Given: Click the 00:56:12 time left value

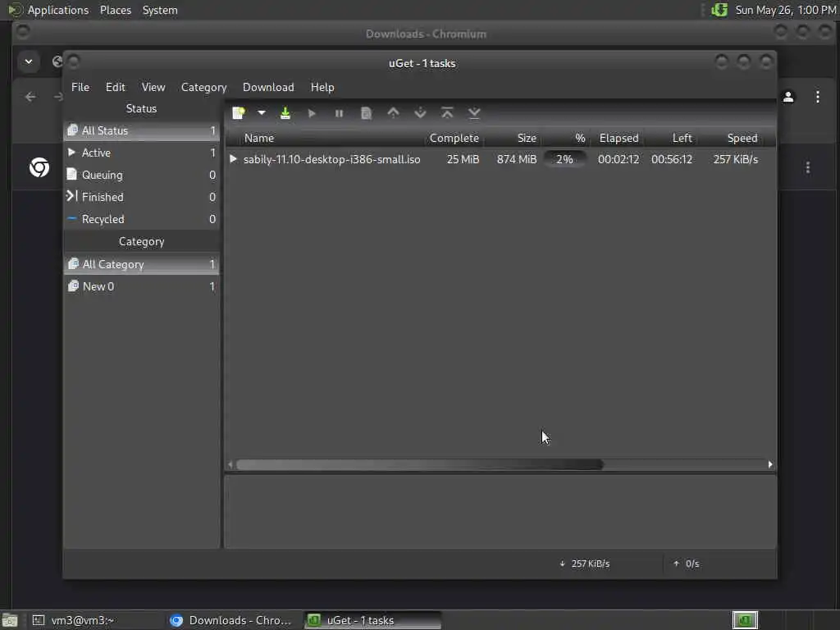Looking at the screenshot, I should pos(672,159).
